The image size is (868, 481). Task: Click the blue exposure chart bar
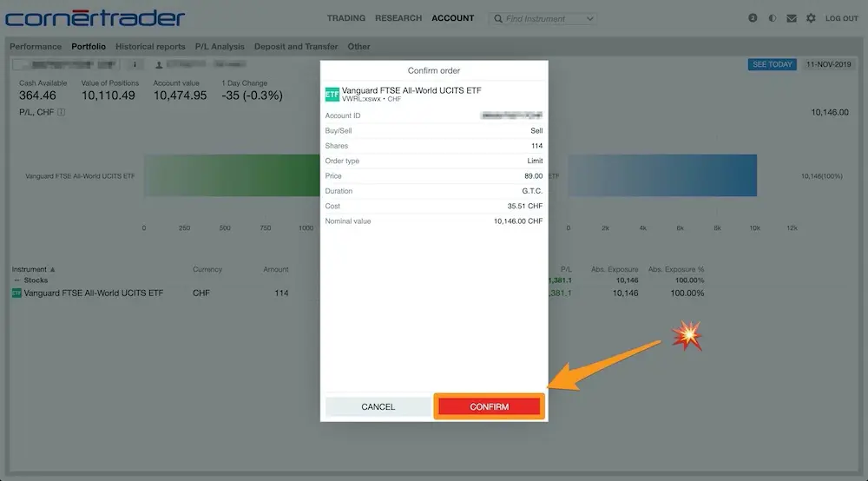662,175
